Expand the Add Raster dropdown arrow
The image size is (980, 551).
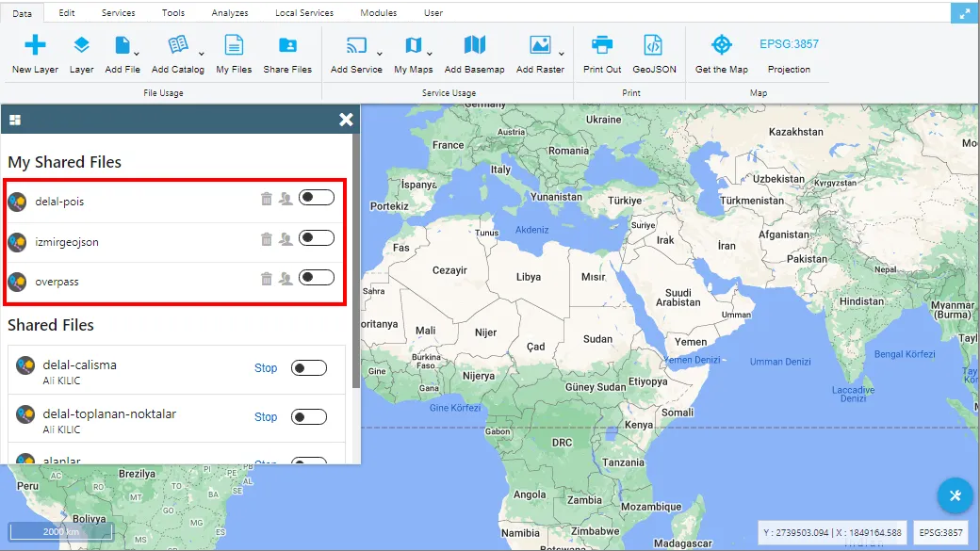(562, 54)
